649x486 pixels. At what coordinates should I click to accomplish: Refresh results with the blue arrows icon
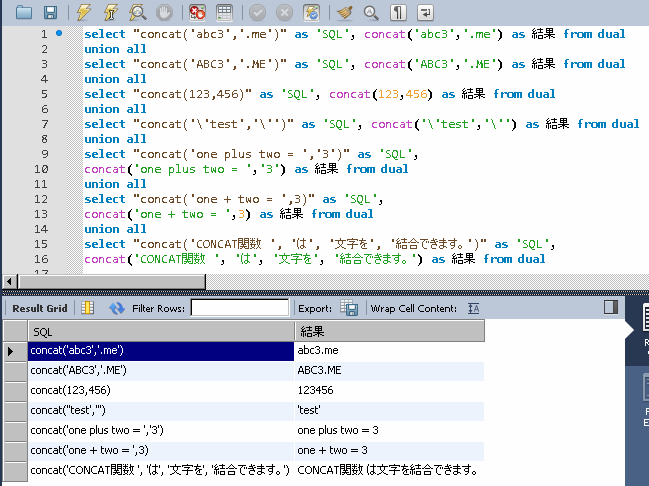(117, 308)
